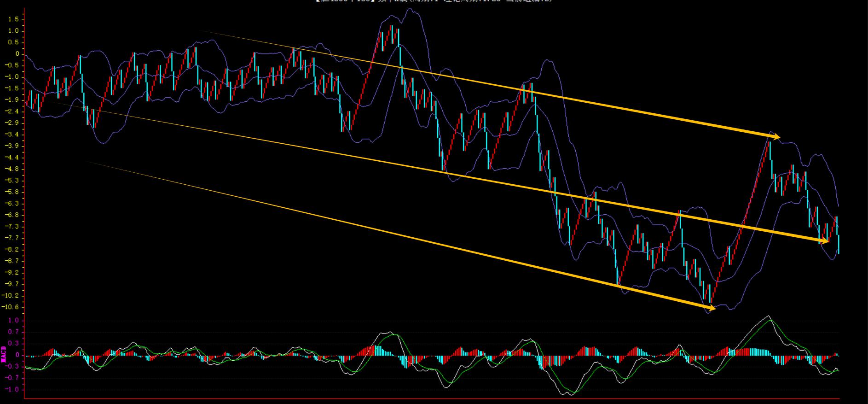The image size is (868, 404).
Task: Click the lowest candlestick at the channel bottom
Action: (710, 297)
